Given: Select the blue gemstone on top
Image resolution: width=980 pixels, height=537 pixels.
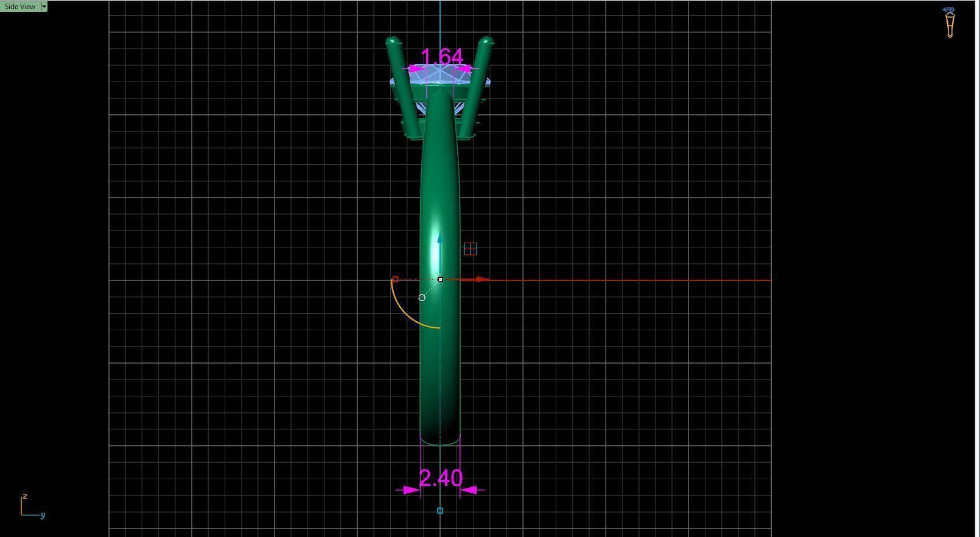Looking at the screenshot, I should (x=439, y=75).
